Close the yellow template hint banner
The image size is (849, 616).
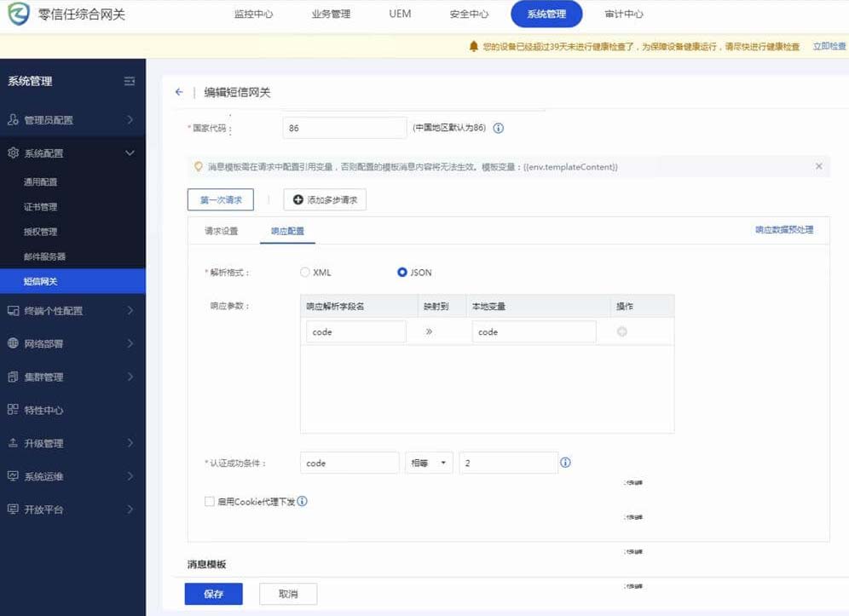tap(819, 167)
